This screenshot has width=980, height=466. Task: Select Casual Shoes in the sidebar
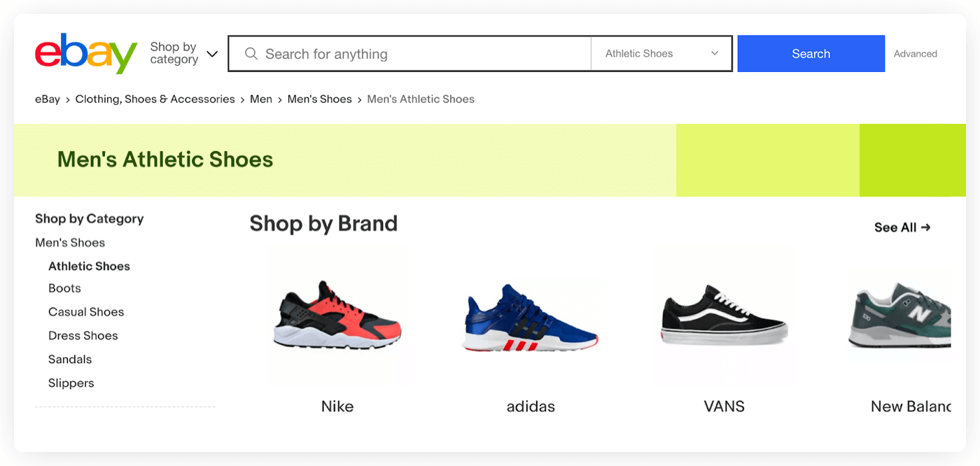pos(86,311)
